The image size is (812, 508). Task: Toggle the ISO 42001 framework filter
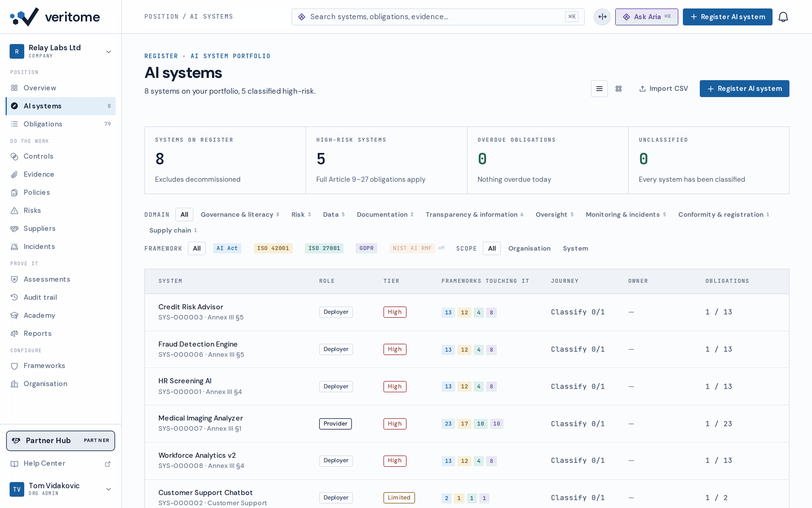click(273, 248)
